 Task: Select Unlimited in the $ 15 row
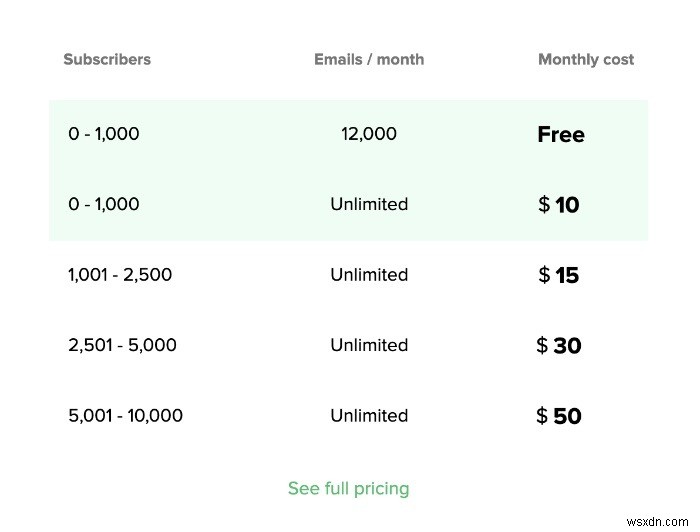(x=369, y=275)
